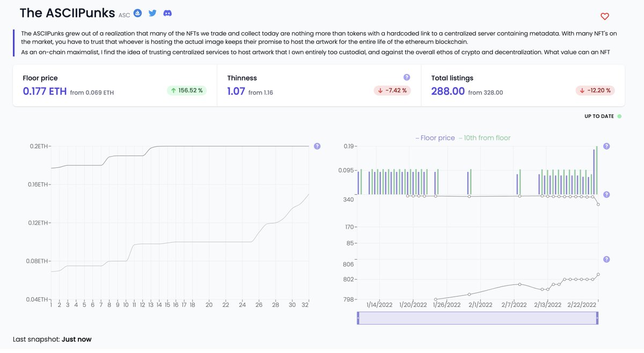Click the ASC ticker label next to the title
The image size is (644, 353).
(x=125, y=15)
